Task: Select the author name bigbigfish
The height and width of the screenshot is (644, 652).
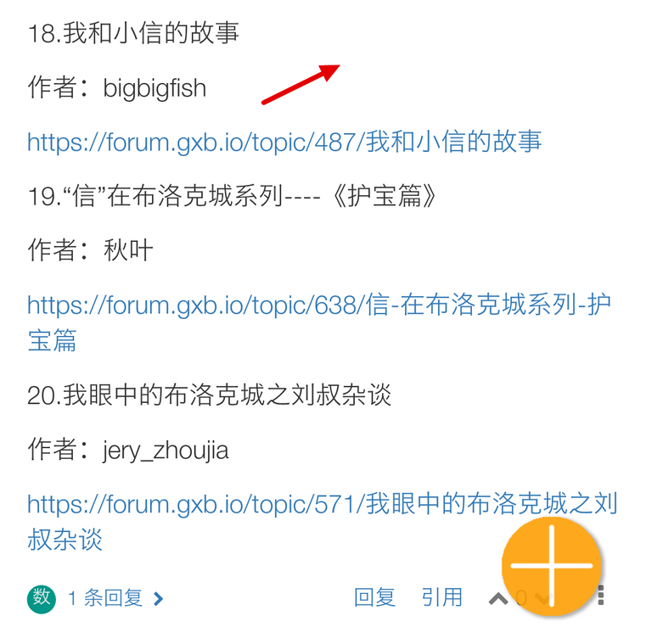Action: [155, 88]
